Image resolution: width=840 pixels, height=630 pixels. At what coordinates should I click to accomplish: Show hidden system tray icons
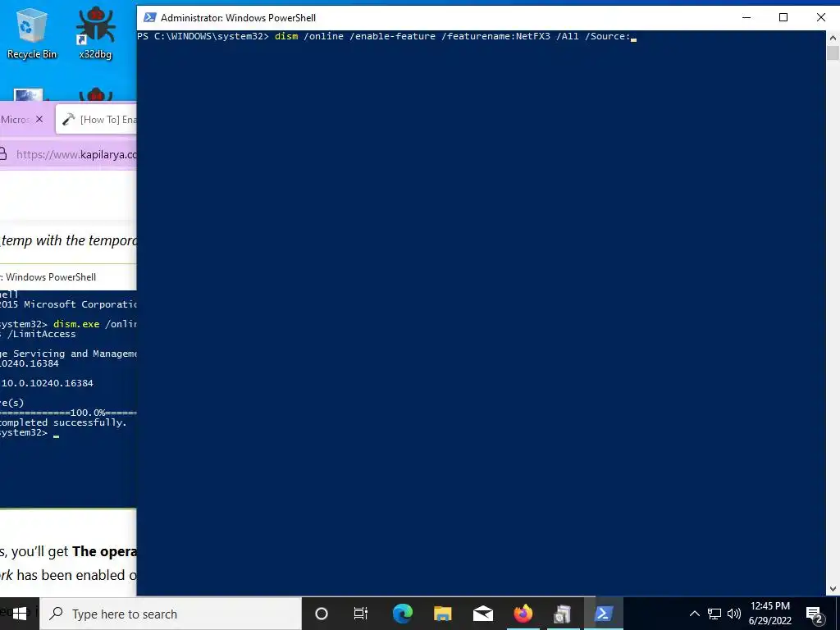point(694,614)
